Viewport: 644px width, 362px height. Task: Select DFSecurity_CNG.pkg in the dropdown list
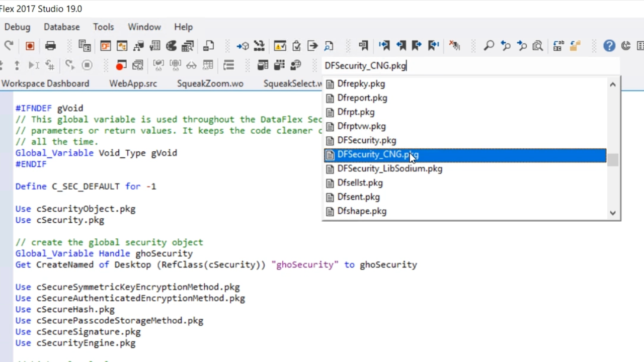(378, 155)
